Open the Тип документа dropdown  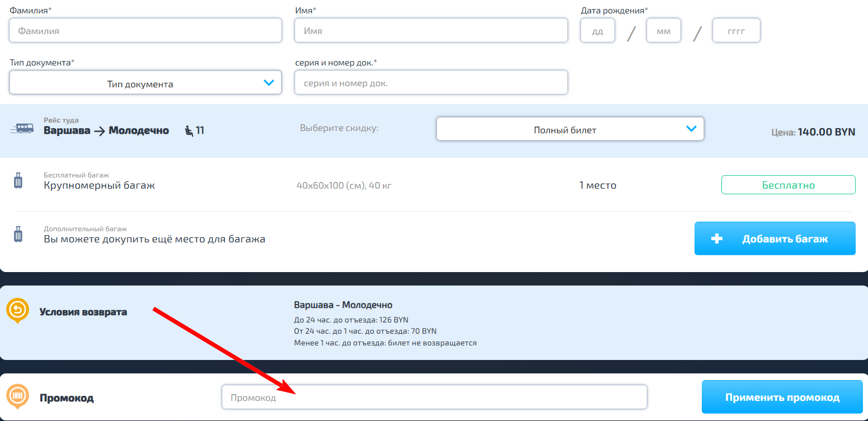(x=145, y=83)
